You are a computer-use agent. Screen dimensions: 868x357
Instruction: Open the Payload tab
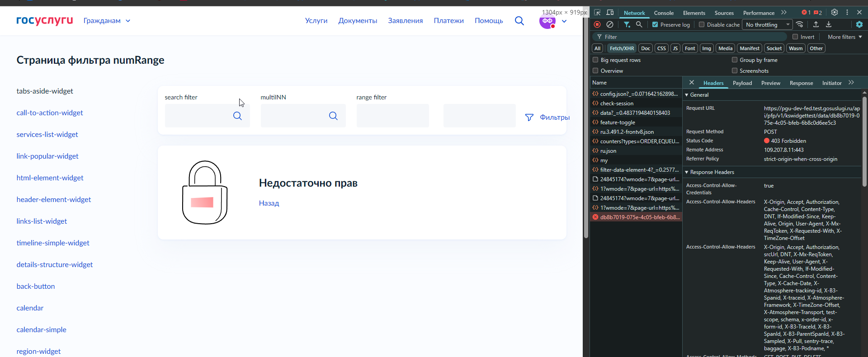[742, 83]
